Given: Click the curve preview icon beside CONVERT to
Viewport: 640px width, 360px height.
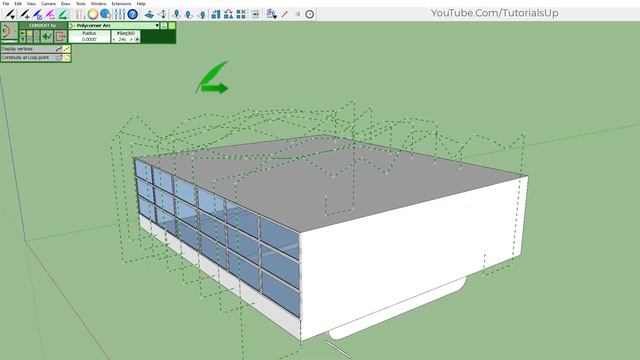Looking at the screenshot, I should click(9, 32).
